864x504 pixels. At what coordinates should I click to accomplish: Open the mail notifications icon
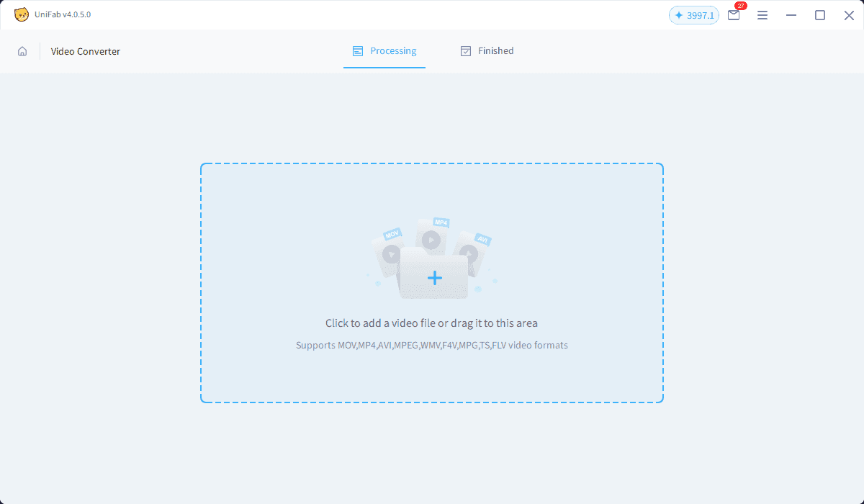pyautogui.click(x=734, y=14)
